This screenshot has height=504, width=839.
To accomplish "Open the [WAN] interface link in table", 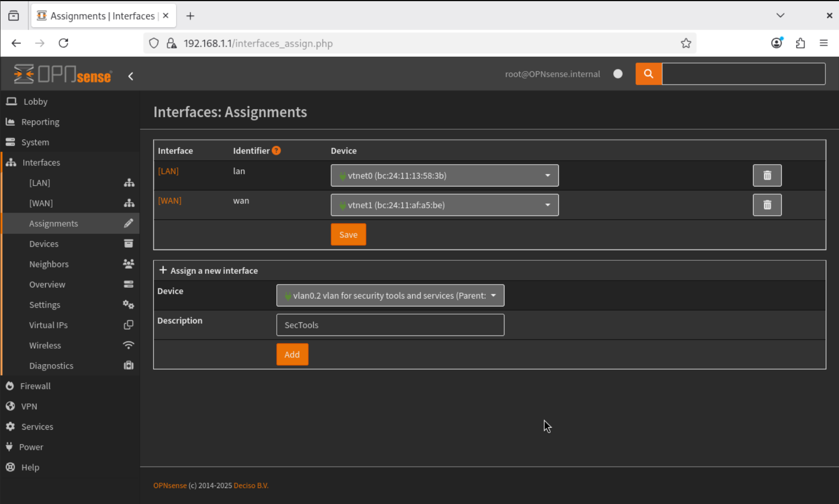I will point(169,201).
